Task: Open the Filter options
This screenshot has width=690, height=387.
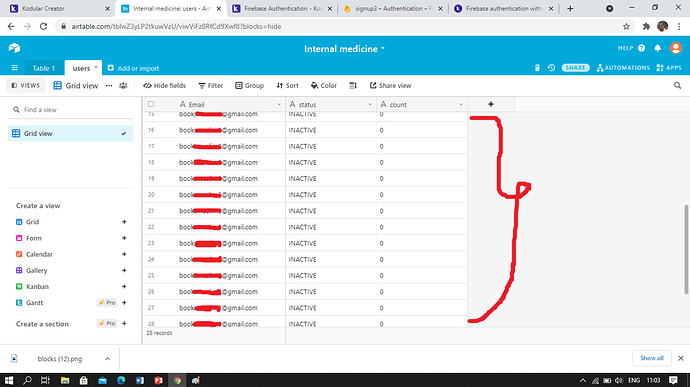Action: coord(211,85)
